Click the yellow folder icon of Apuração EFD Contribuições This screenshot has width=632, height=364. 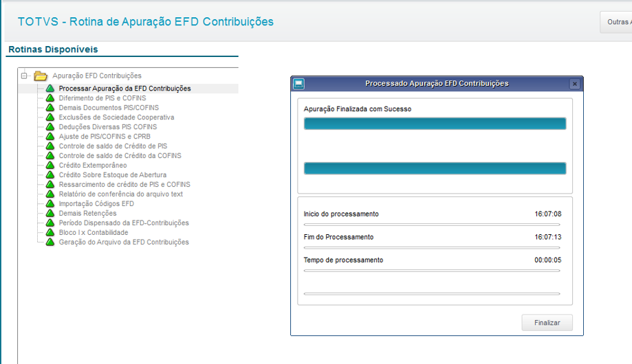click(x=41, y=76)
